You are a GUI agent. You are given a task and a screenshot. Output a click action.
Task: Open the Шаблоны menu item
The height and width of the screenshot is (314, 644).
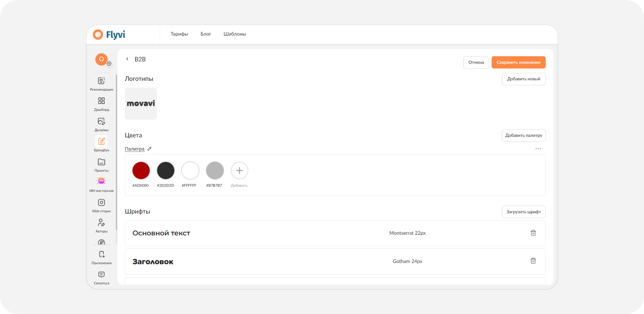[235, 34]
